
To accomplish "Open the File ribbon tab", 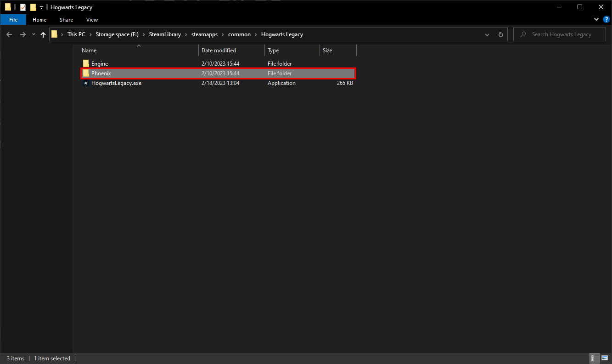I will click(13, 20).
